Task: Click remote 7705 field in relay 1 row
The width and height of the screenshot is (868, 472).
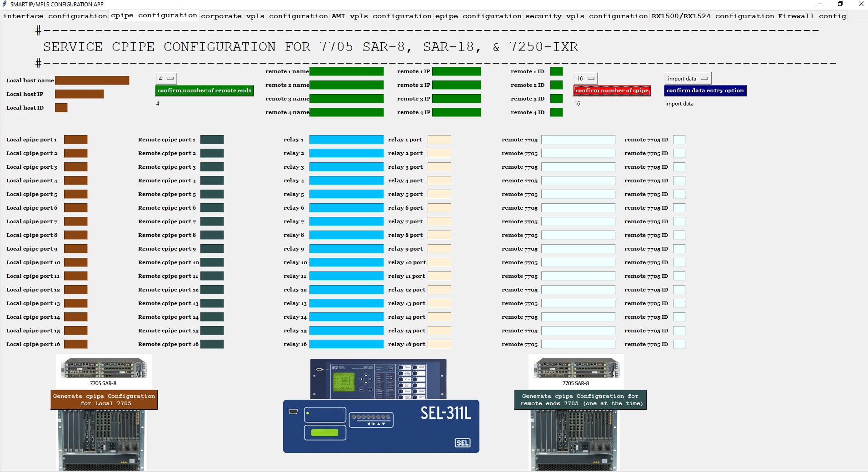Action: click(579, 140)
